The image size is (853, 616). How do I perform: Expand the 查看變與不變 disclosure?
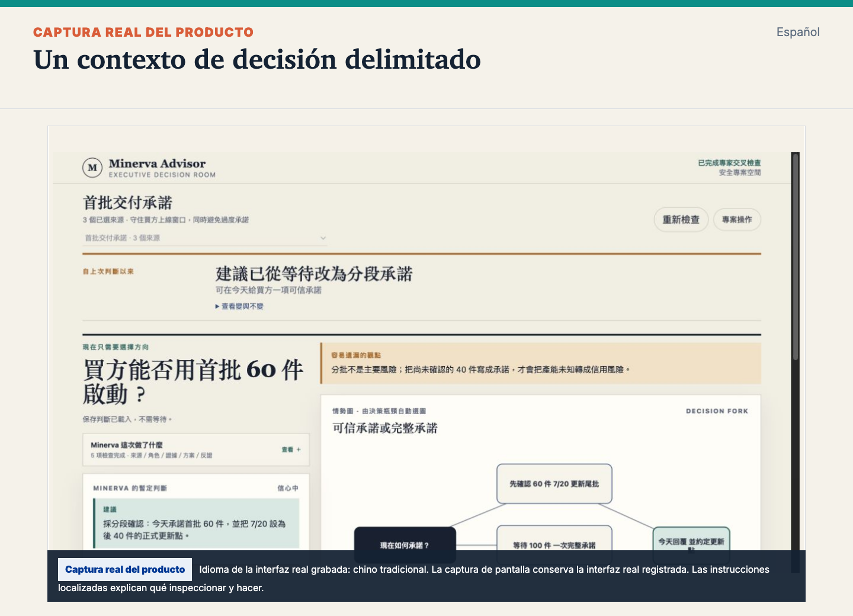pyautogui.click(x=239, y=306)
